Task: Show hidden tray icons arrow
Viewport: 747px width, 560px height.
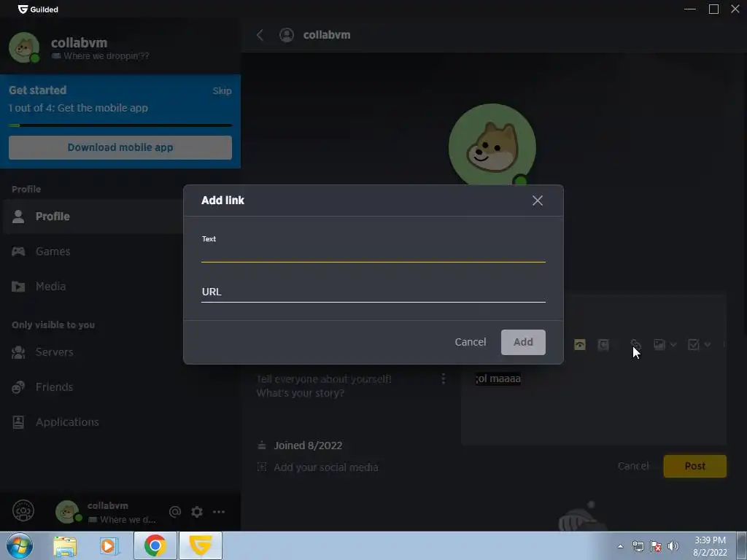Action: [x=620, y=546]
